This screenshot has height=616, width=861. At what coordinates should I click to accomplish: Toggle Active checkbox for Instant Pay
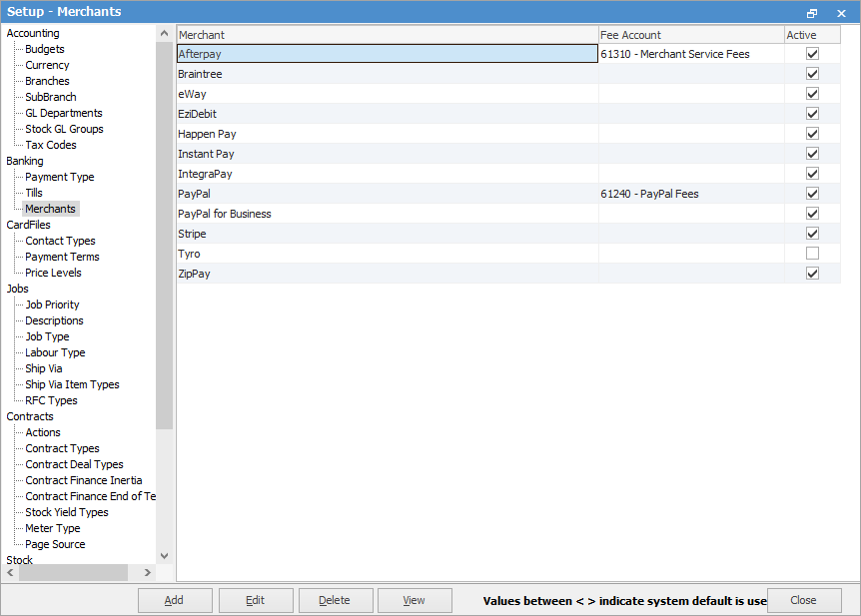[812, 154]
